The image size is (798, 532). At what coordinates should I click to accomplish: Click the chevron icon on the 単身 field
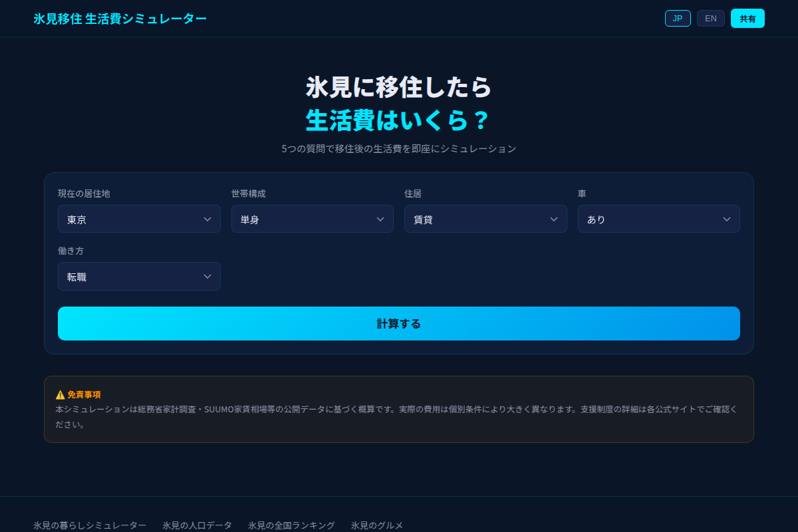tap(380, 218)
